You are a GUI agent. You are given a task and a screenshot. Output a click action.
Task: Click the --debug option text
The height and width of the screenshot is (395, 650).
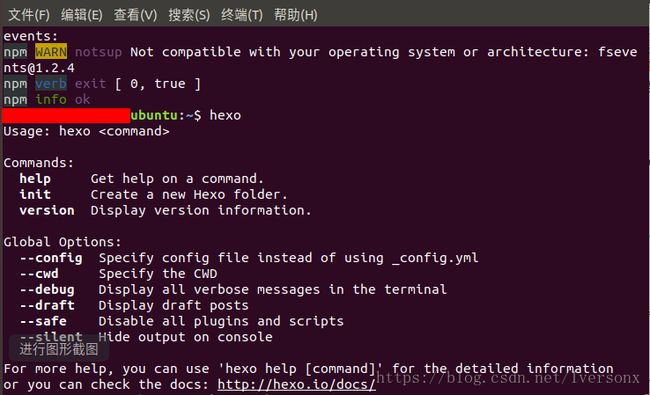coord(47,289)
